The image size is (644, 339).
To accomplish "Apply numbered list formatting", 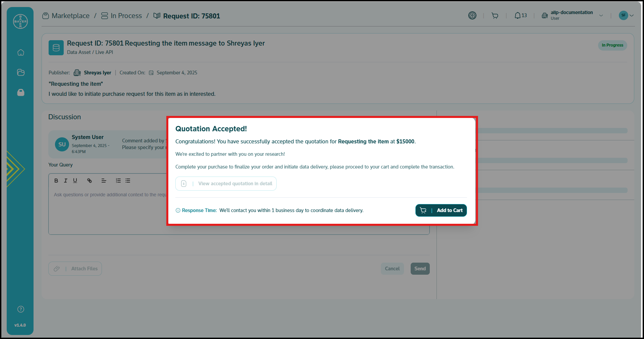I will point(118,181).
